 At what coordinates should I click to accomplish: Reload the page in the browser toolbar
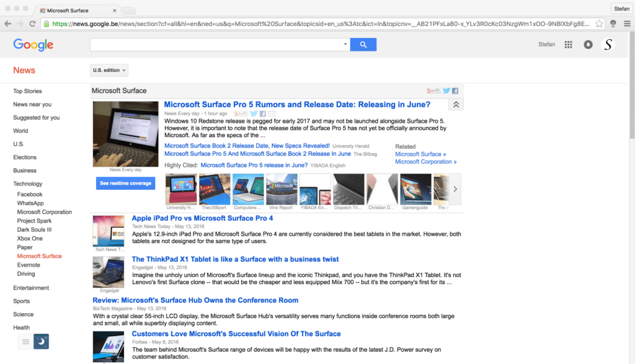[32, 24]
